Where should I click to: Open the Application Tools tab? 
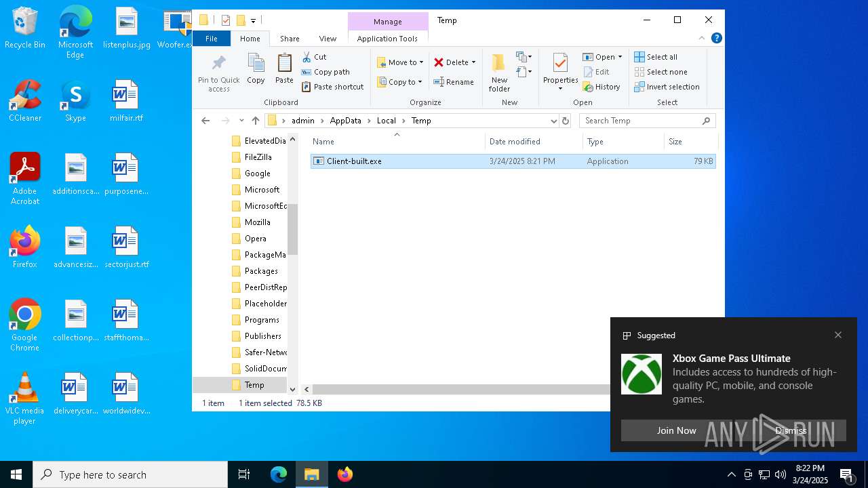click(x=387, y=39)
